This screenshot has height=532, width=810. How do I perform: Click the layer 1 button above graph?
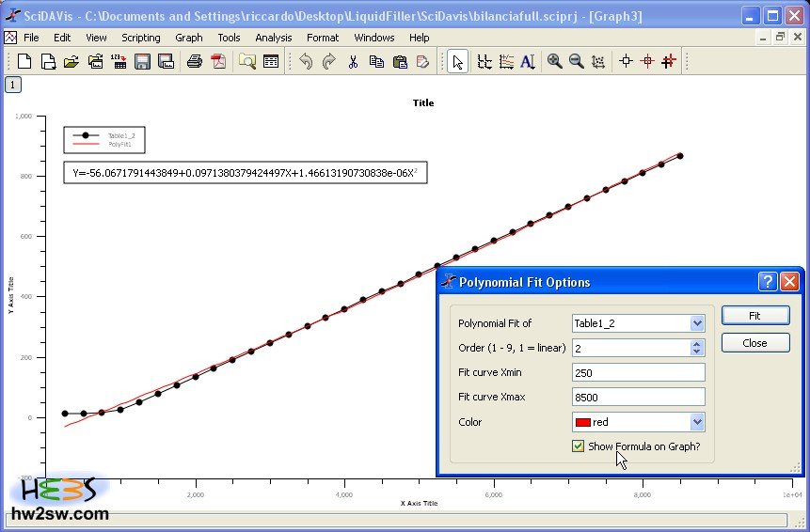click(13, 85)
